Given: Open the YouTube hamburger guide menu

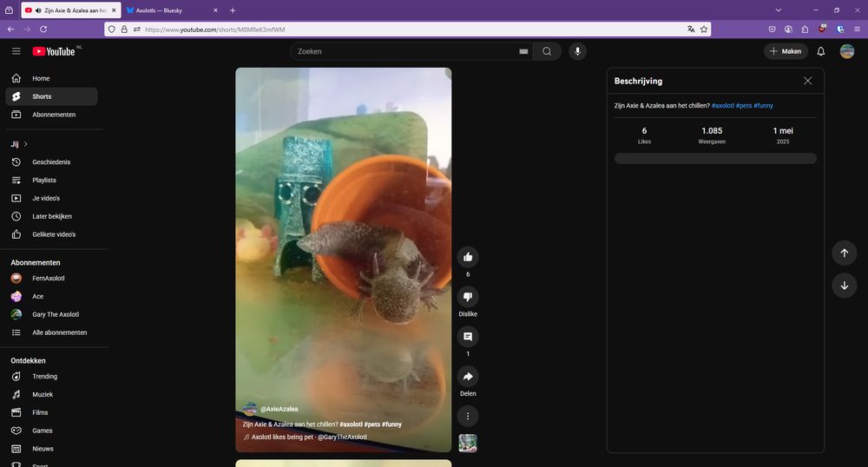Looking at the screenshot, I should tap(16, 51).
